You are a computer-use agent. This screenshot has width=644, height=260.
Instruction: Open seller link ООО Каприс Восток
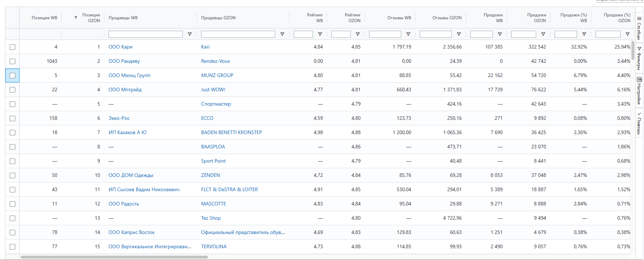pyautogui.click(x=132, y=232)
